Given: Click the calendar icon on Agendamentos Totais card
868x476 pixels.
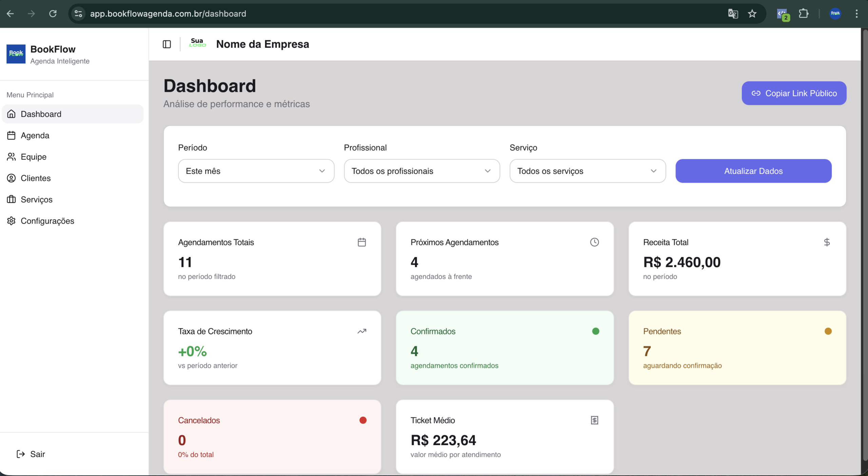Looking at the screenshot, I should (x=361, y=242).
